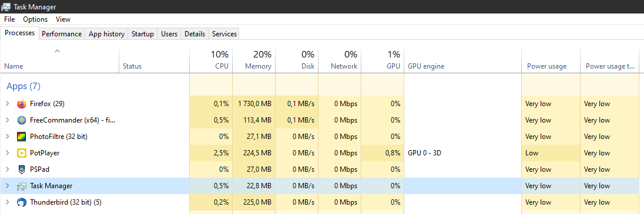Select the Processes tab
644x214 pixels.
coord(20,33)
